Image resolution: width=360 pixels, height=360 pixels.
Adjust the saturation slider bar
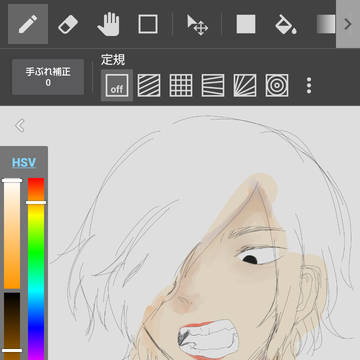[x=12, y=234]
